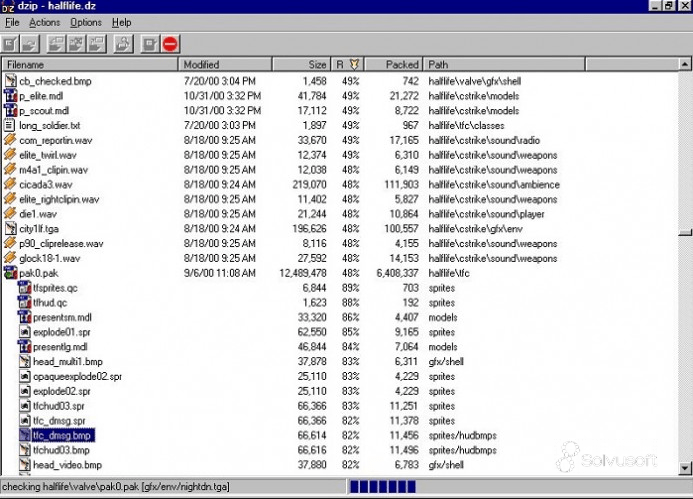Open the Help menu
Viewport: 693px width, 499px height.
click(121, 23)
